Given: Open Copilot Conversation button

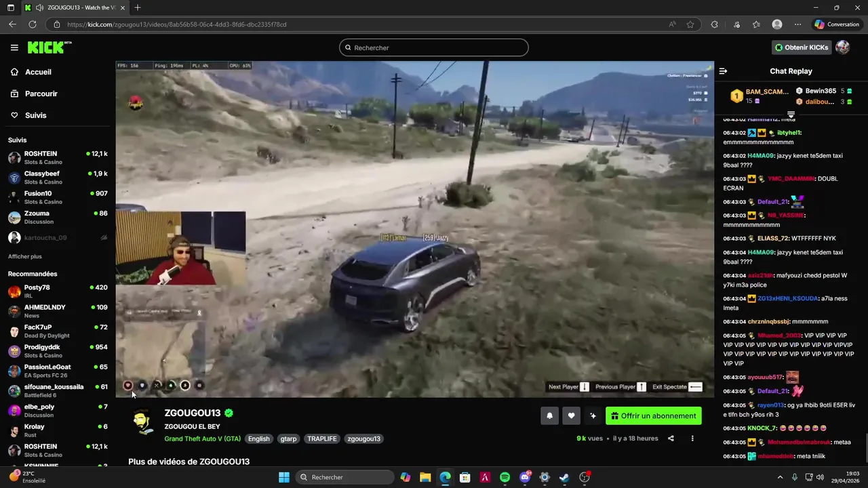Looking at the screenshot, I should [x=837, y=24].
